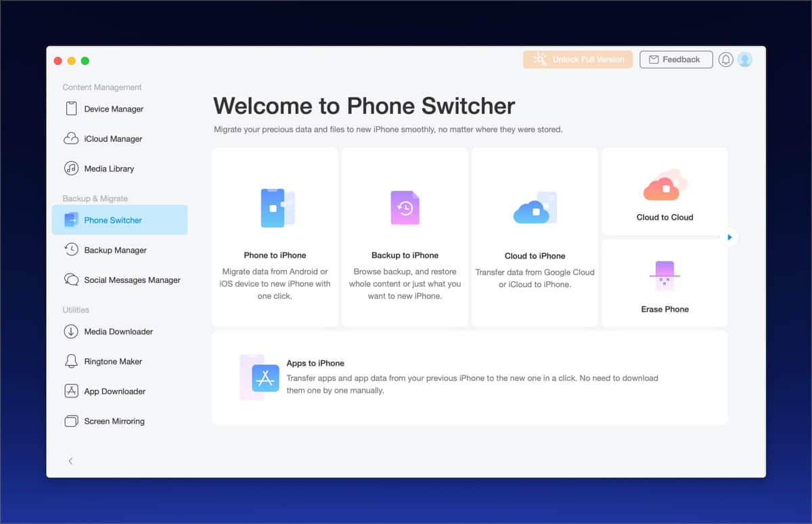
Task: Open the Phone to iPhone card title
Action: click(x=275, y=255)
